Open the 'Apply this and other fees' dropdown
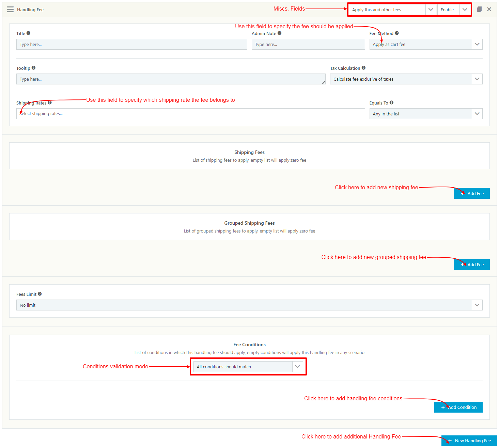The image size is (499, 448). point(392,10)
